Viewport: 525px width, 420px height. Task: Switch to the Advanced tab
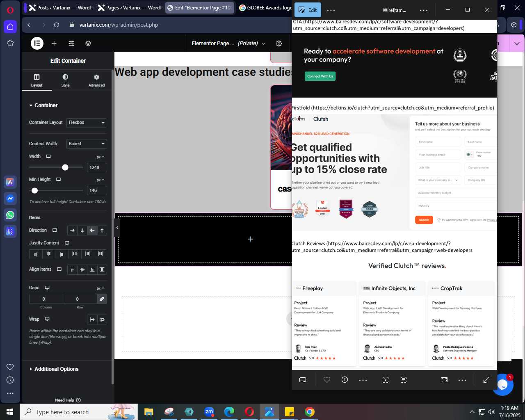(96, 80)
